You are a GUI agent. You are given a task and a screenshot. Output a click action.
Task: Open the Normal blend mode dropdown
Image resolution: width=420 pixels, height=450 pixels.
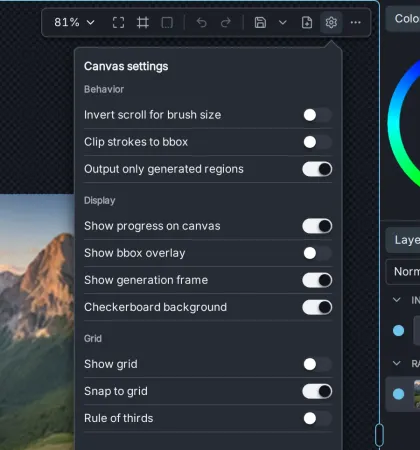403,272
